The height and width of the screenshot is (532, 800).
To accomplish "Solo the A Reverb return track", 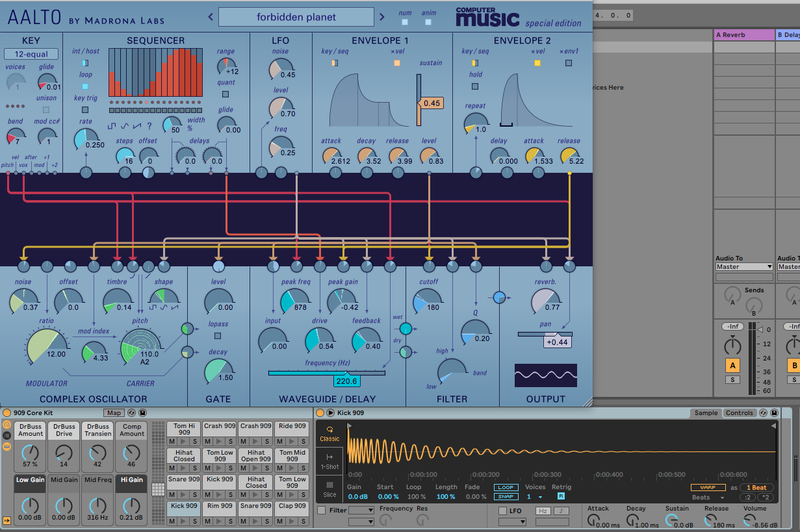I will coord(733,379).
